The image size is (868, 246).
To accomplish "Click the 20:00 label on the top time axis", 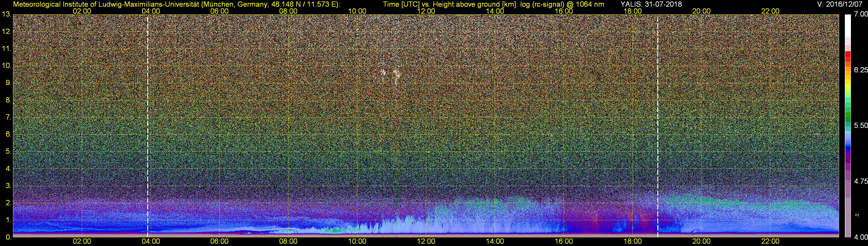I will 702,11.
